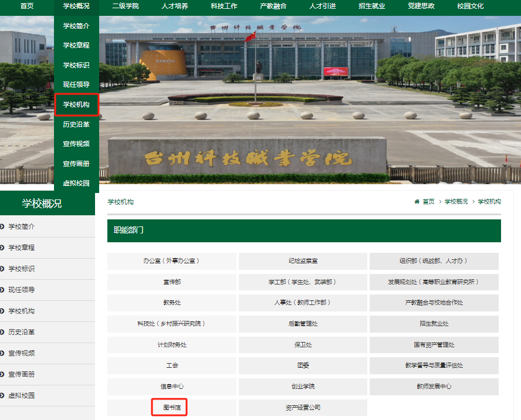Go to 学校机构 in the left sidebar

click(22, 311)
